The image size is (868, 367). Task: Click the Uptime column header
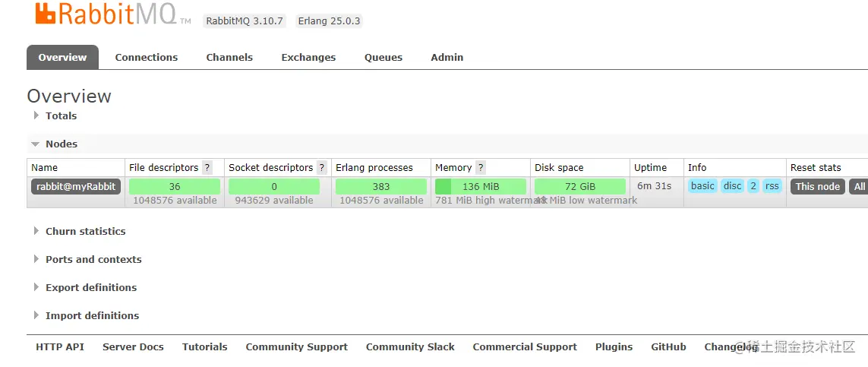pyautogui.click(x=651, y=168)
